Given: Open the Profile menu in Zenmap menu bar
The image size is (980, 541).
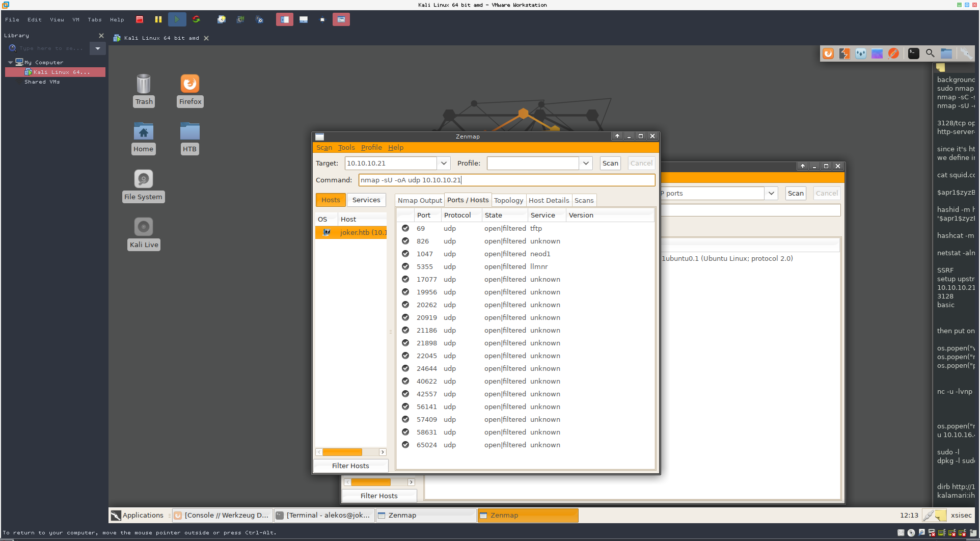Looking at the screenshot, I should click(x=371, y=147).
